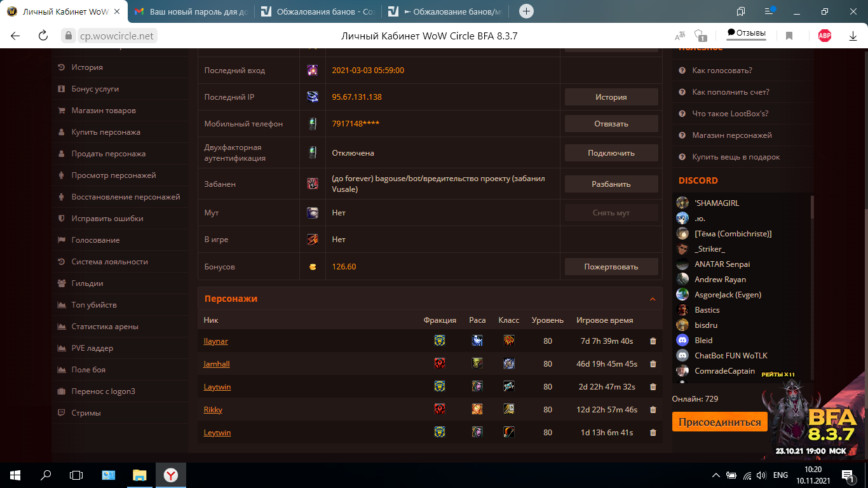Screen dimensions: 868x488
Task: Click the Подключить two-factor button
Action: 611,153
